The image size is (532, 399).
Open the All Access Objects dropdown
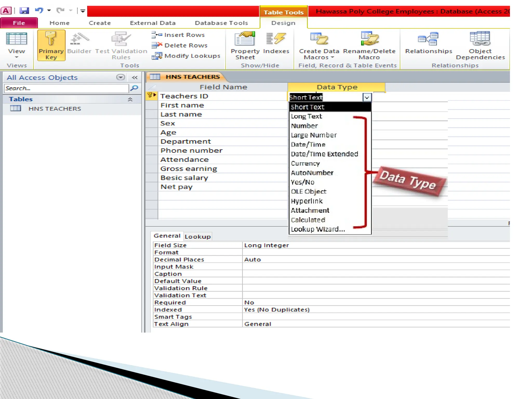point(120,77)
